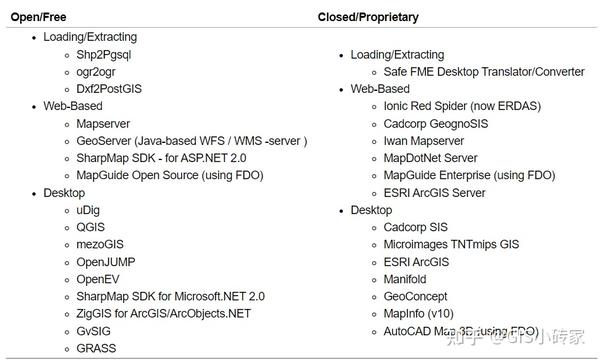The image size is (600, 361).
Task: Click OpenJUMP list item
Action: 106,262
